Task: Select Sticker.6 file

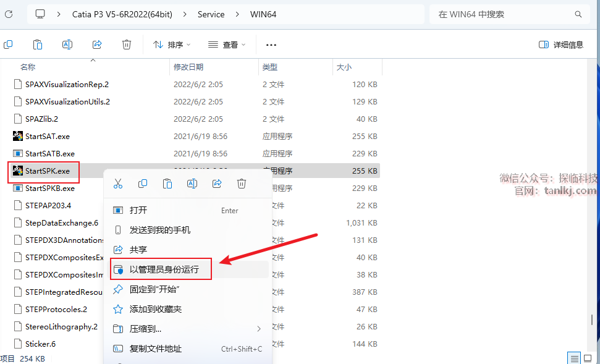Action: point(40,344)
